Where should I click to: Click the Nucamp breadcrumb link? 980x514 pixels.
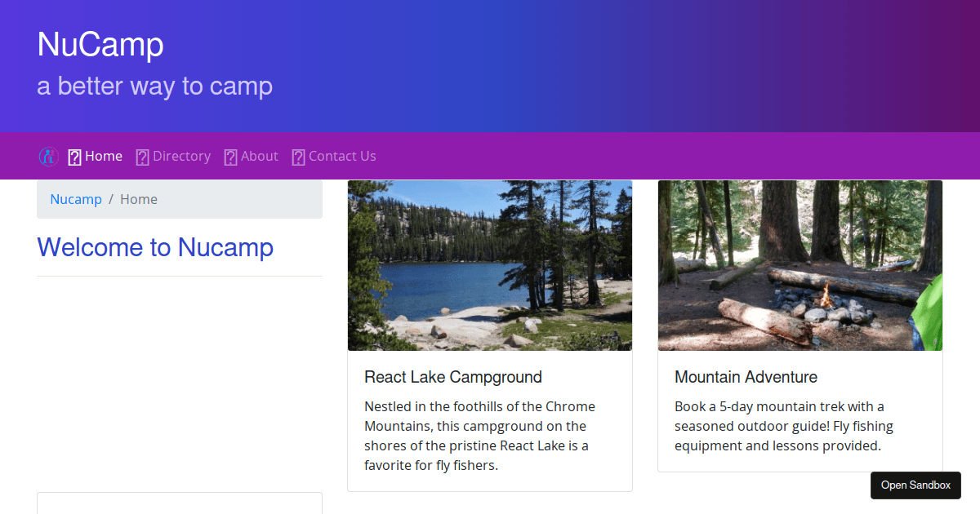pos(76,198)
